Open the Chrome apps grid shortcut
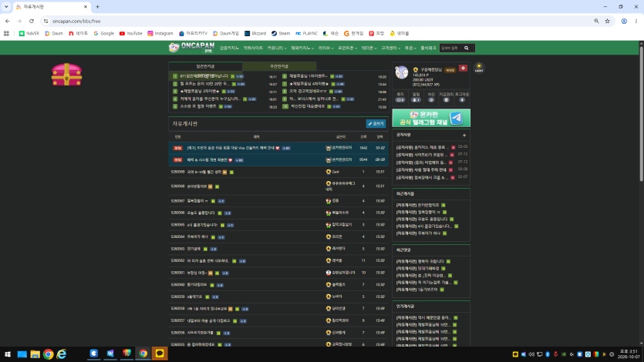 tap(6, 34)
